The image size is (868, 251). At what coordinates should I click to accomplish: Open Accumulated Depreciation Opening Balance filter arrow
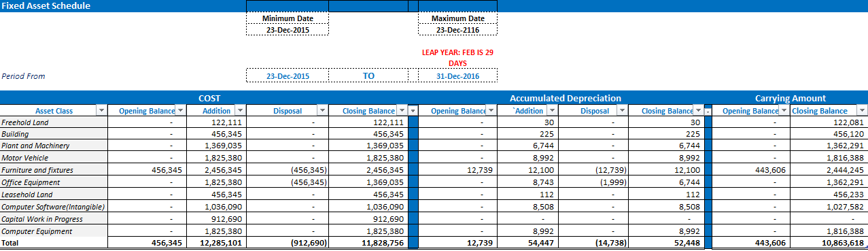(491, 111)
